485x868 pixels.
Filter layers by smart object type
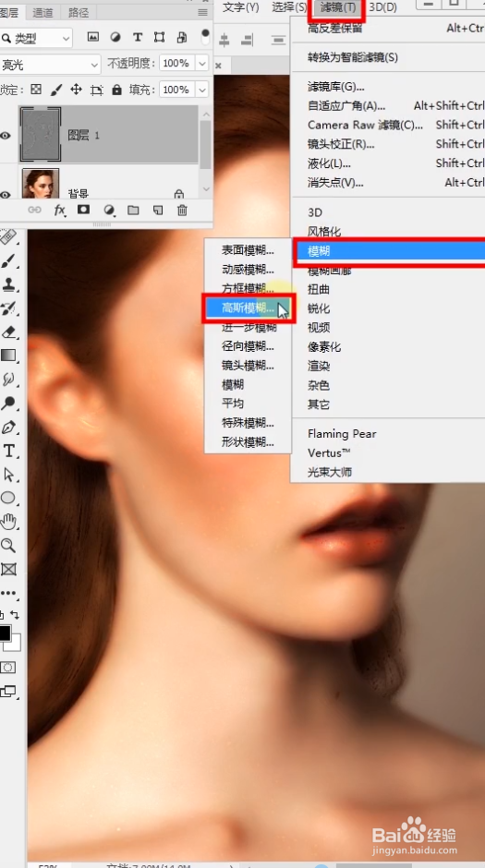pyautogui.click(x=182, y=37)
